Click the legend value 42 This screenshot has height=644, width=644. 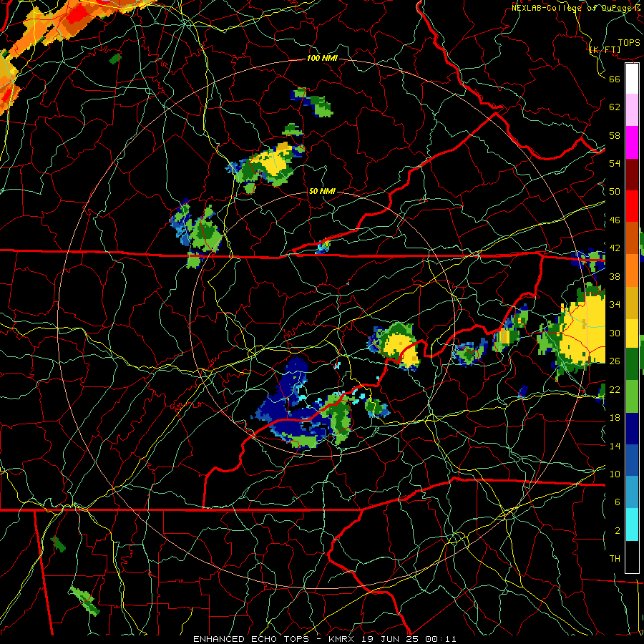[615, 248]
